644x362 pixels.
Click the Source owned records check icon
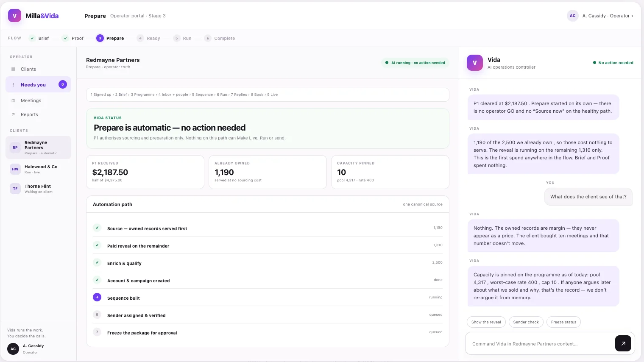click(x=97, y=228)
